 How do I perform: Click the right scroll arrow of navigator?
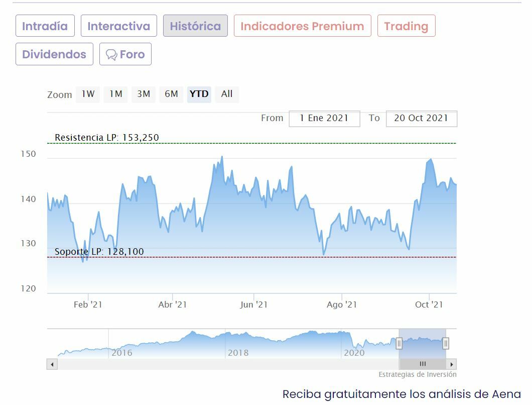coord(452,364)
